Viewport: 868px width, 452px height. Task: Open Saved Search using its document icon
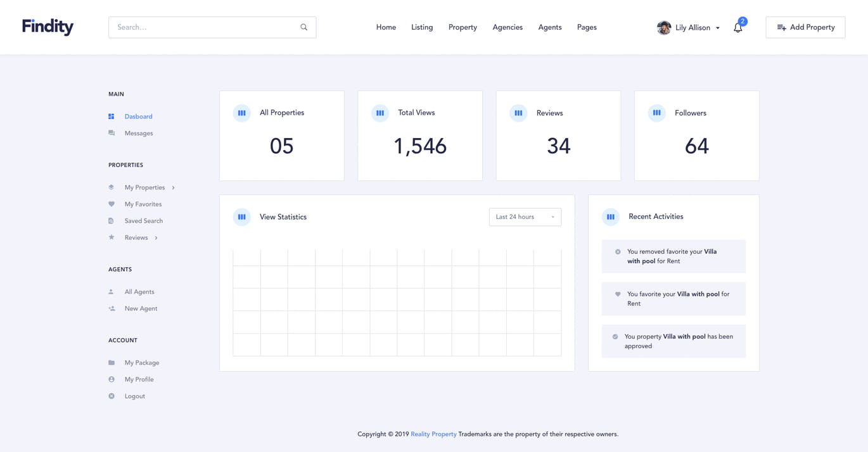[x=112, y=220]
